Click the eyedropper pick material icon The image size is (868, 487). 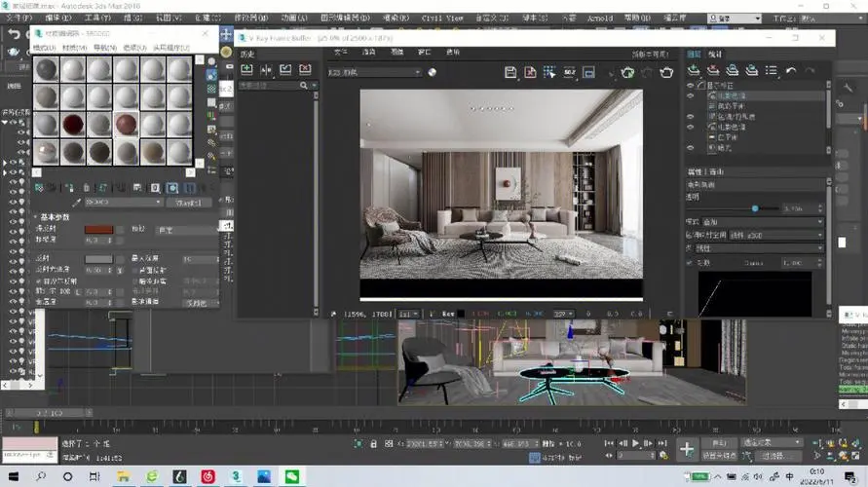pos(77,203)
